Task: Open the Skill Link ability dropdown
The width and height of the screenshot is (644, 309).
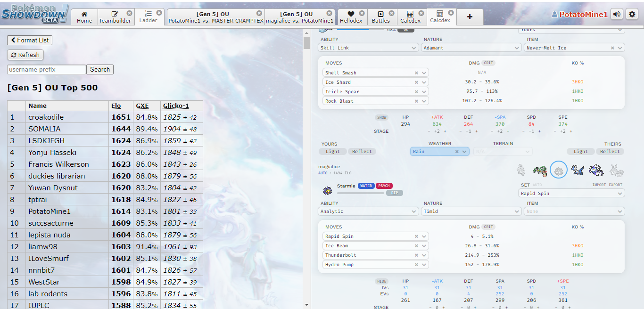Action: [369, 48]
